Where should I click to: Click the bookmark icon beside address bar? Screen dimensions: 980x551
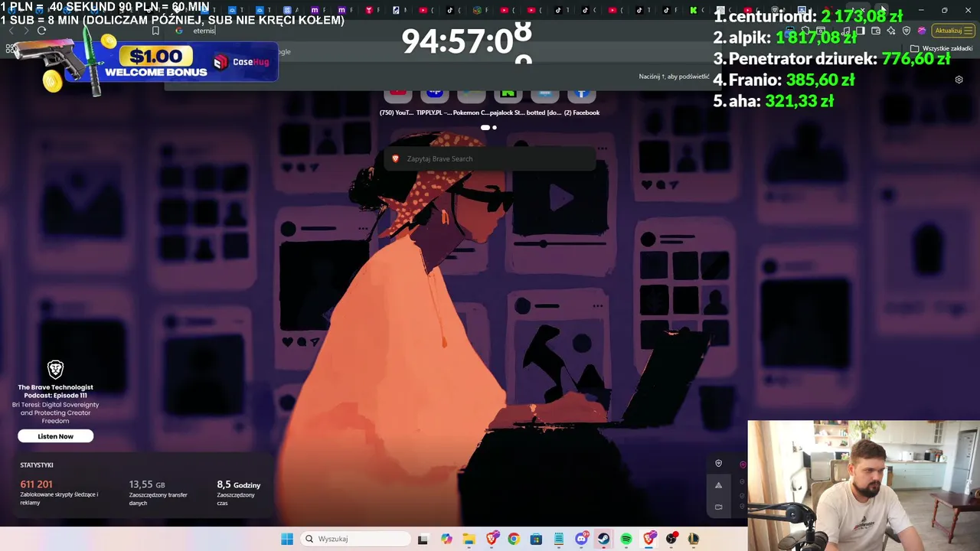tap(155, 31)
